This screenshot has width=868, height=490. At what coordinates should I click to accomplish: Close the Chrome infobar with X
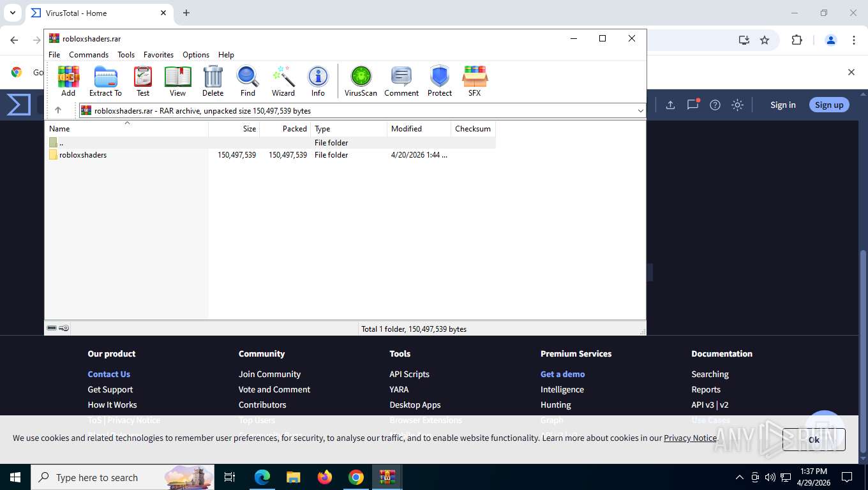pos(851,72)
